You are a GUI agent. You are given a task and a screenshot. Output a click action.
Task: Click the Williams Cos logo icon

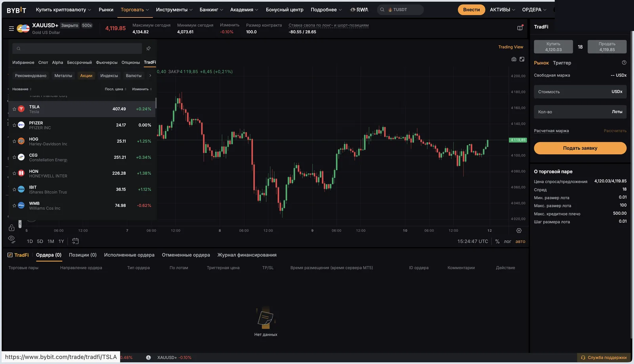(21, 206)
